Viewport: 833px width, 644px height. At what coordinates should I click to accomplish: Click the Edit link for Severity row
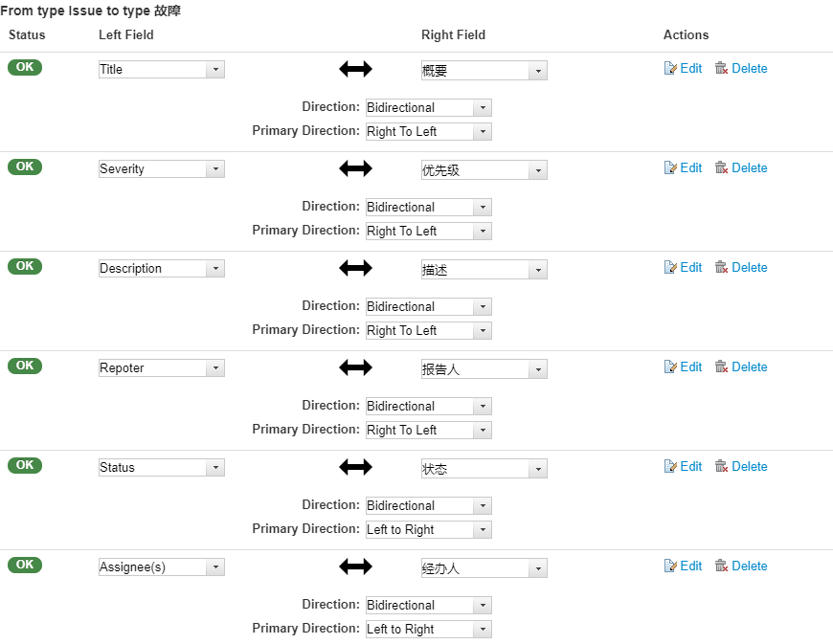pos(690,168)
